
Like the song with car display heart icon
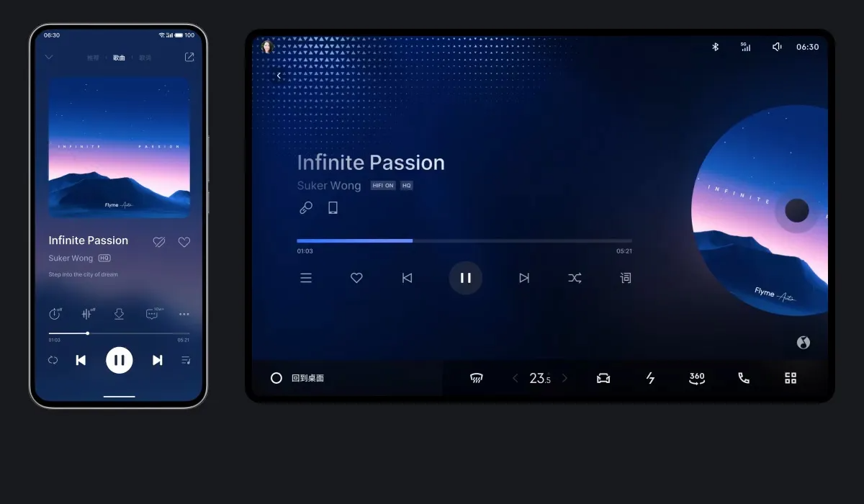pos(356,278)
